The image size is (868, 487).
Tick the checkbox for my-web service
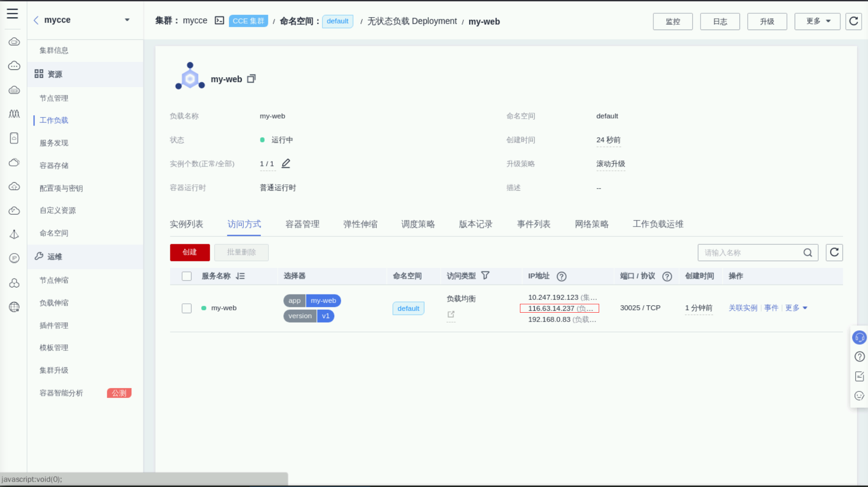(x=187, y=308)
